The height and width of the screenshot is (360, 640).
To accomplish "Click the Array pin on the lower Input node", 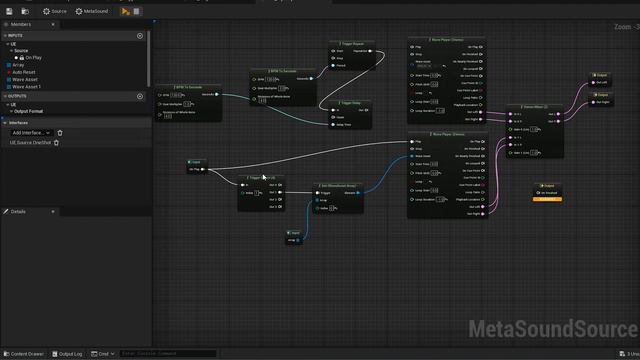I will pos(298,240).
